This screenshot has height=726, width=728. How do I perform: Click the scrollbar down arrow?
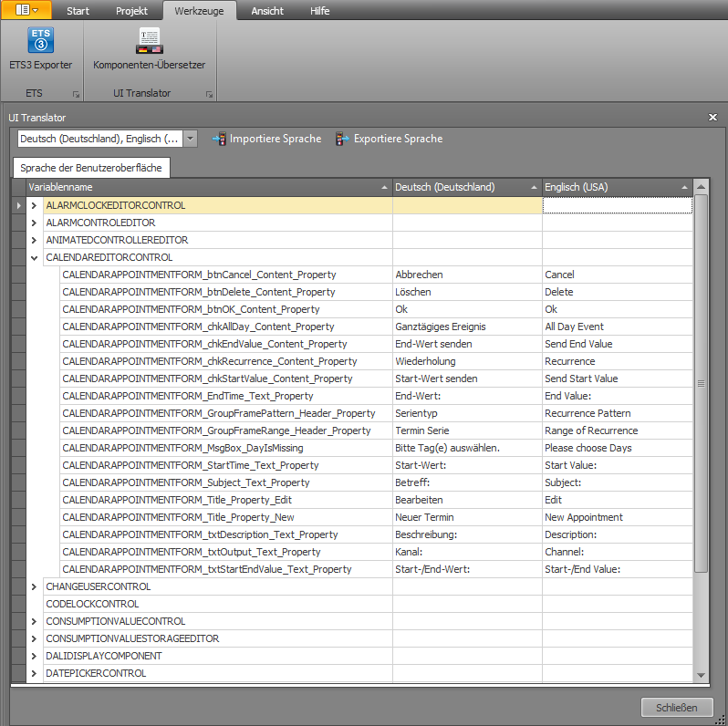(701, 676)
